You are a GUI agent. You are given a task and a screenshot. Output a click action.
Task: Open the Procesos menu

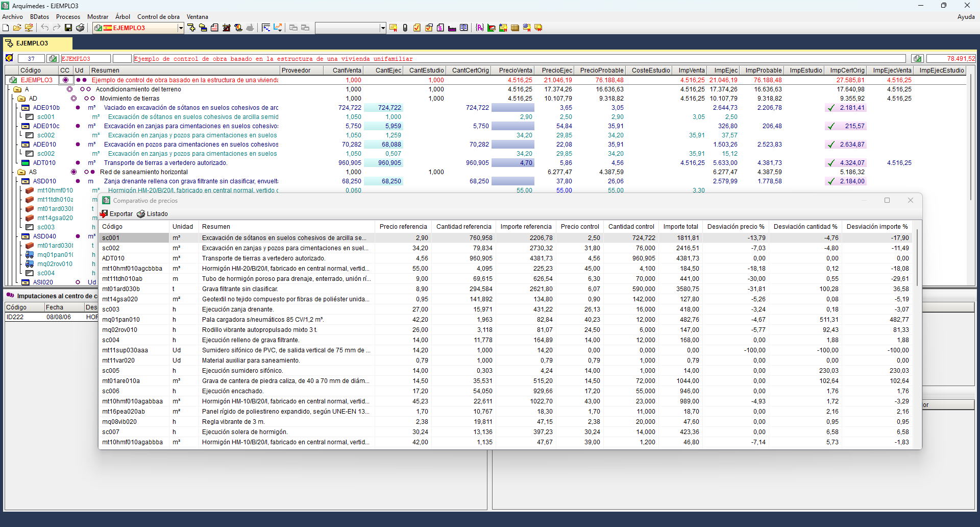tap(68, 17)
